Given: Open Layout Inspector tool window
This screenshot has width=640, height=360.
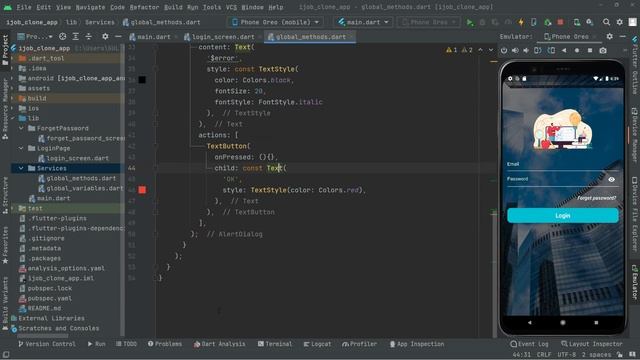Looking at the screenshot, I should tap(591, 344).
